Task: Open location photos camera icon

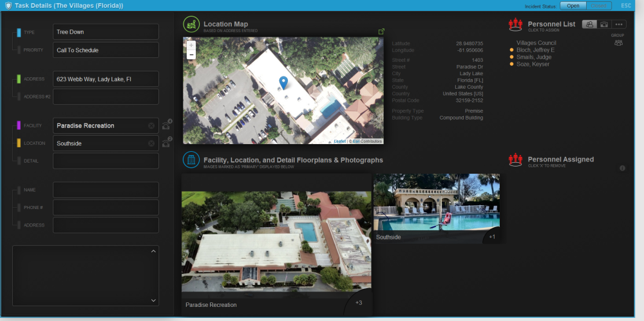Action: click(x=166, y=143)
